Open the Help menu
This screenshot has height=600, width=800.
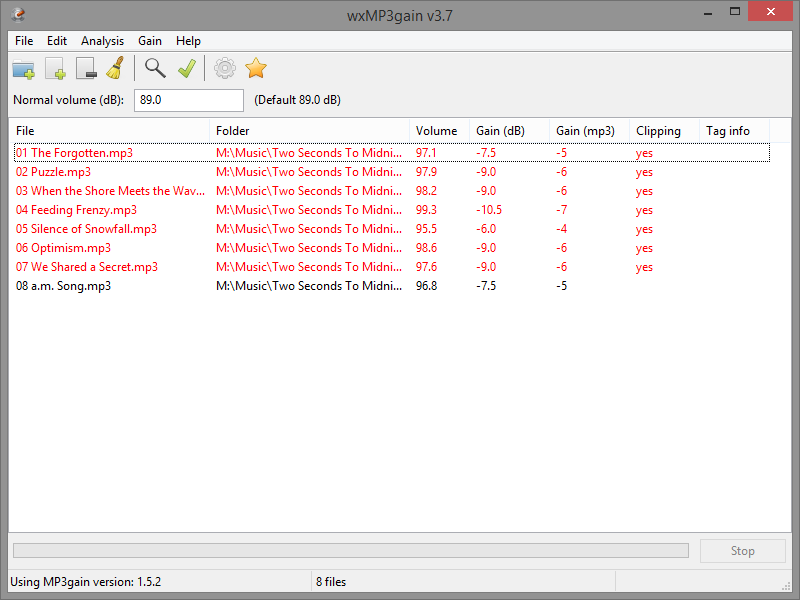188,41
